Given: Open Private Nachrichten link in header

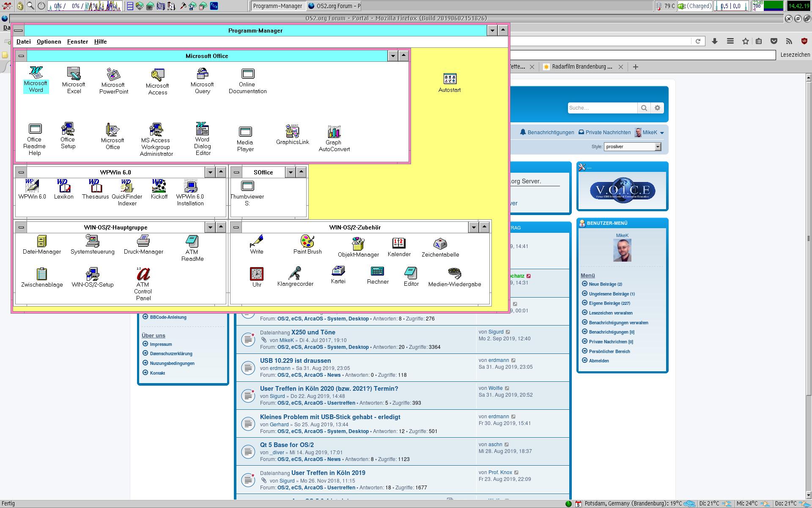Looking at the screenshot, I should tap(604, 133).
